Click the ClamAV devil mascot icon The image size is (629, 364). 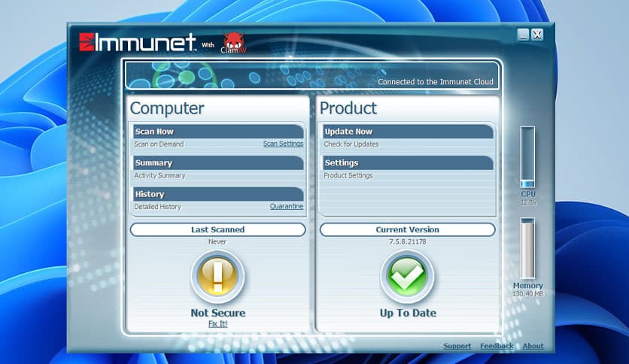coord(233,43)
